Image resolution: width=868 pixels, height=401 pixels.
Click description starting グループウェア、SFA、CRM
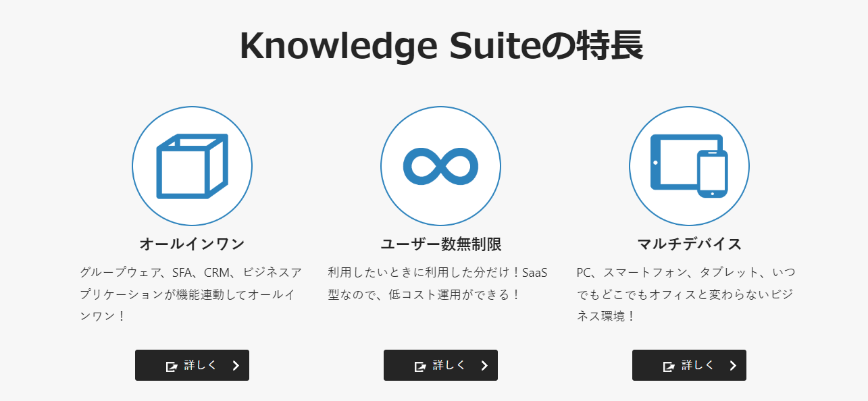point(190,294)
